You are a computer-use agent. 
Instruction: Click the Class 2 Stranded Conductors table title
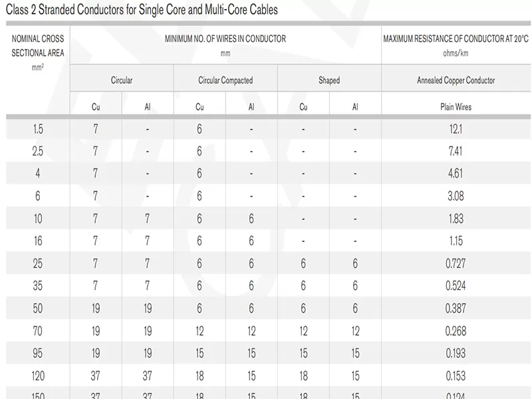[x=142, y=10]
